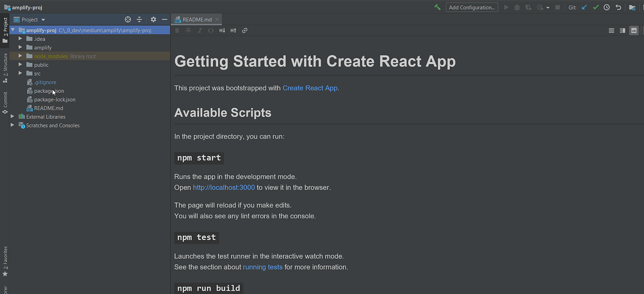The width and height of the screenshot is (644, 294).
Task: Open Project panel gear options
Action: 153,20
